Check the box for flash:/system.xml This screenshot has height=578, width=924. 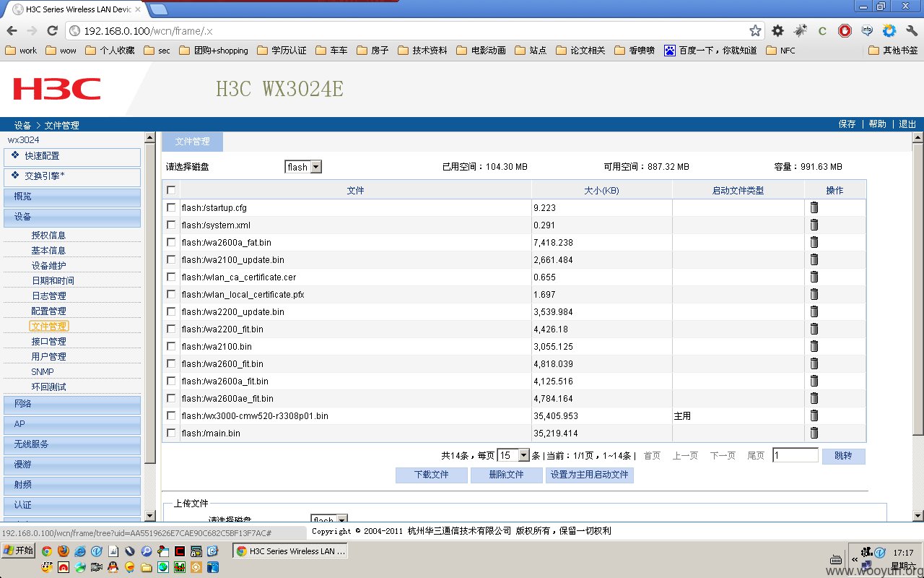coord(171,225)
